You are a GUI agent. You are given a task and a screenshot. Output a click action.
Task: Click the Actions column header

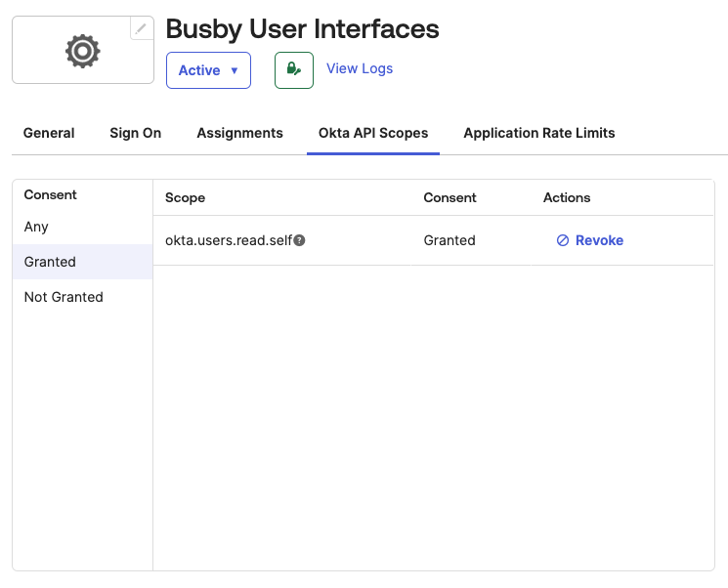pyautogui.click(x=567, y=197)
